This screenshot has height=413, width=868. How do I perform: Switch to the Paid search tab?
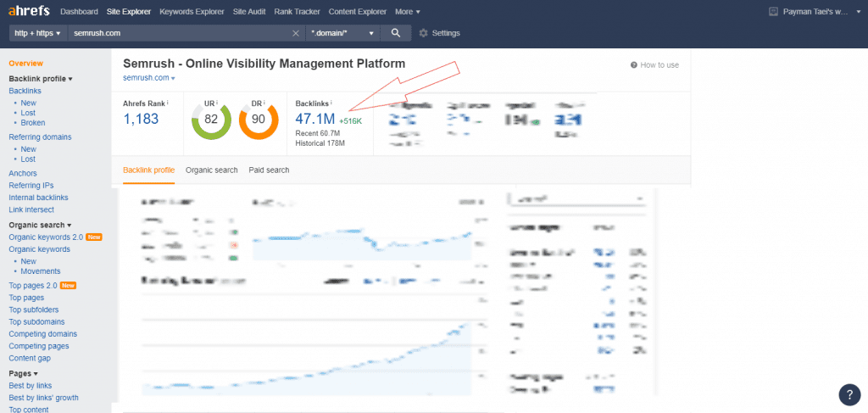[269, 170]
